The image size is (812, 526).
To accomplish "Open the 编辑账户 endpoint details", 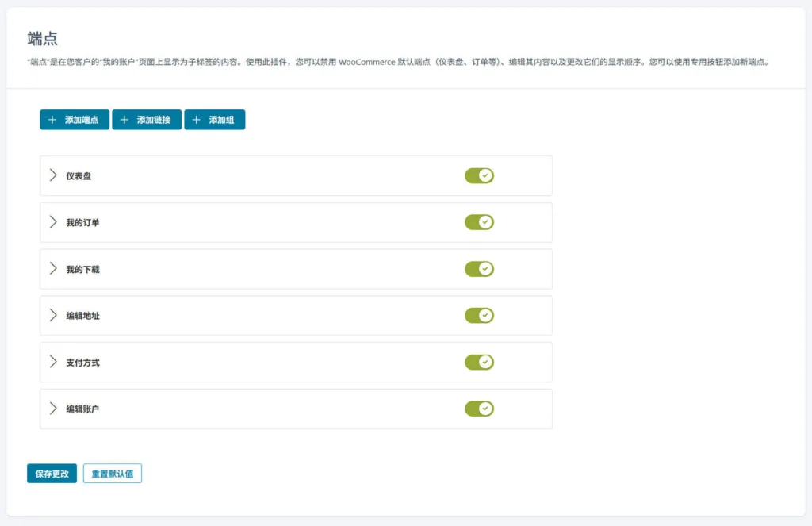I will [54, 409].
